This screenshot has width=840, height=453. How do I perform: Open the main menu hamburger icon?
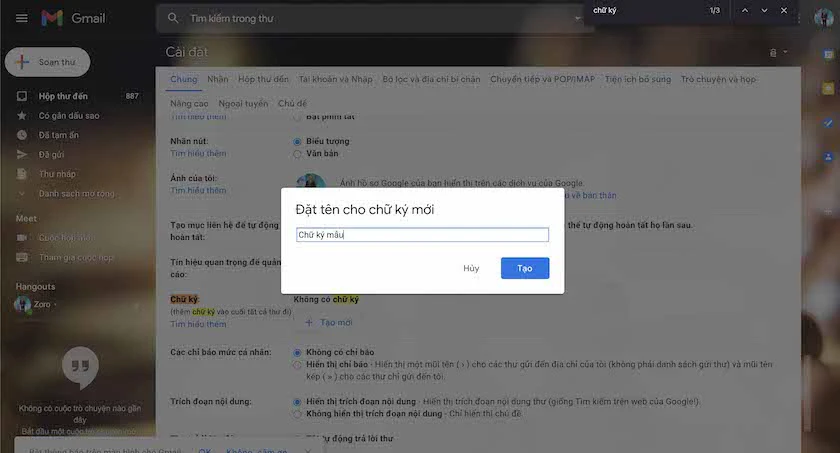21,18
